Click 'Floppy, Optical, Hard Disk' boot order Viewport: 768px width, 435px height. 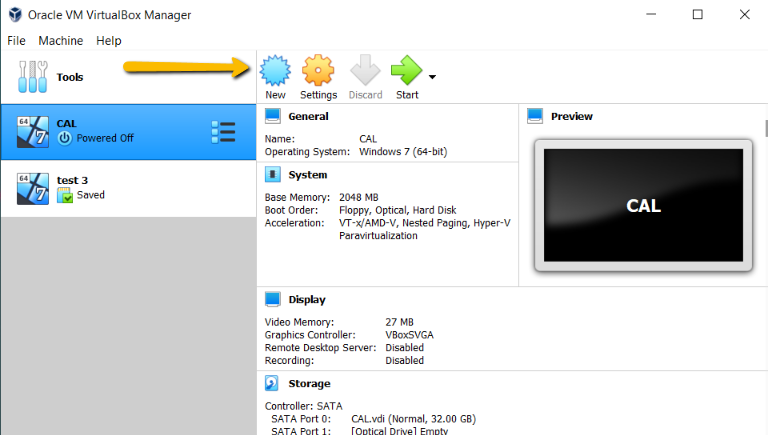(398, 210)
